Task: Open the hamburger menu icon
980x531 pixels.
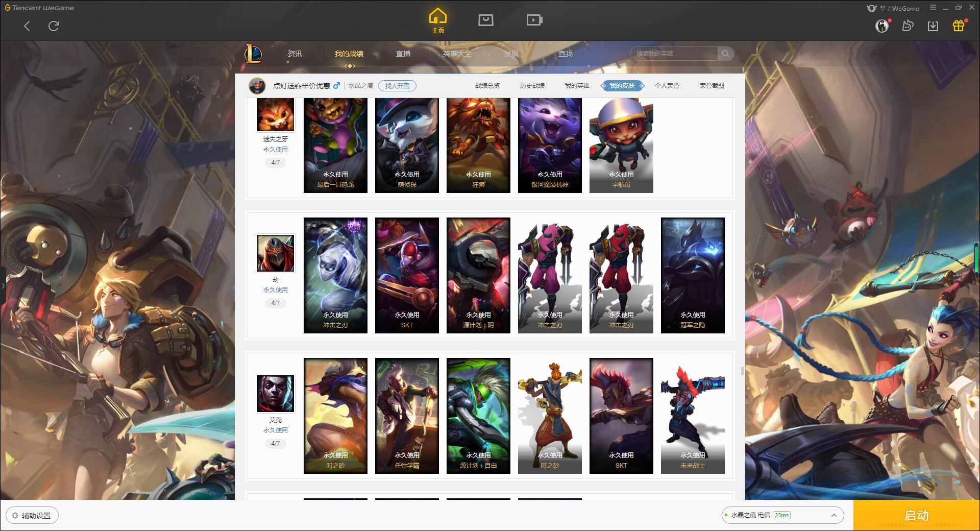Action: point(933,8)
